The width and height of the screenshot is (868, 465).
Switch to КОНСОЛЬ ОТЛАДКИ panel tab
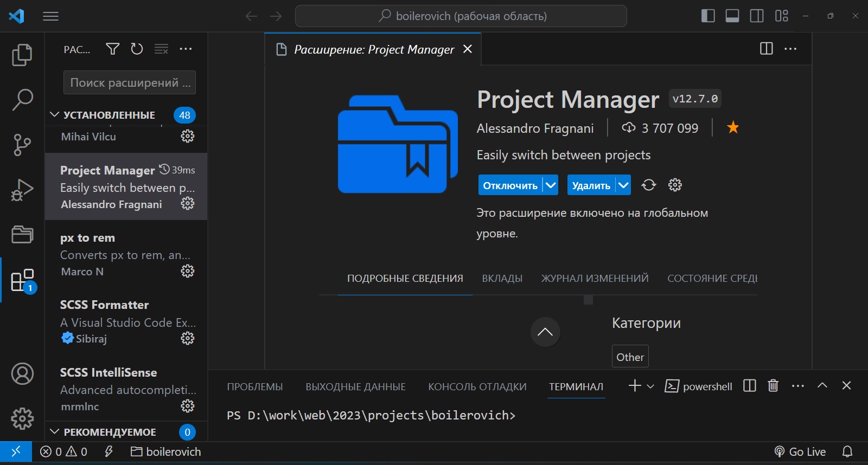(477, 387)
